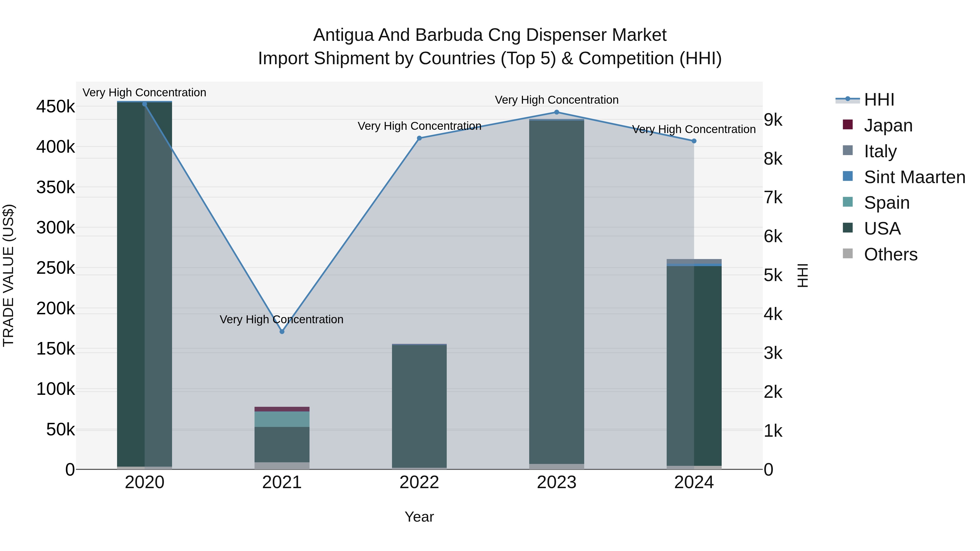Click the 2021 Very High Concentration annotation
The image size is (980, 551).
[281, 319]
